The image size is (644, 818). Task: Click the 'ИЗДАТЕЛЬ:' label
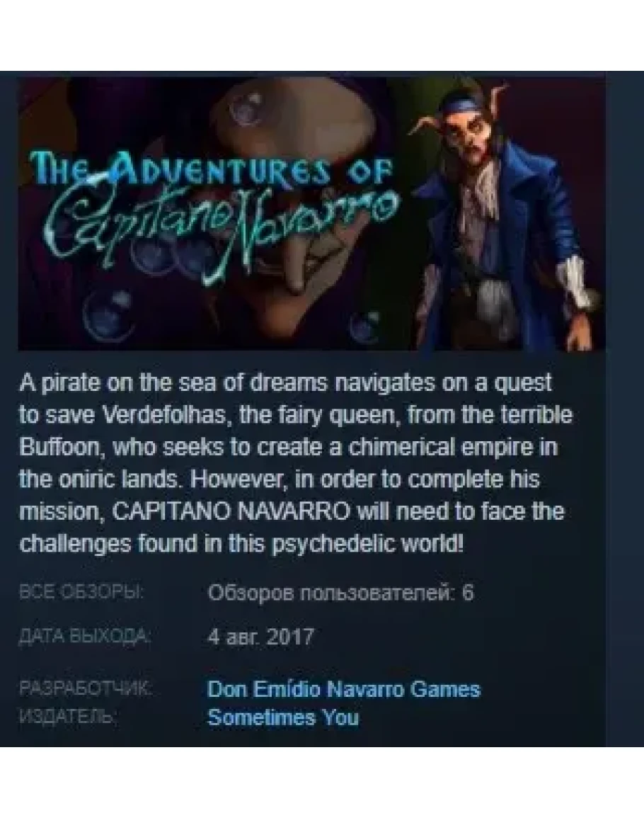pos(68,717)
